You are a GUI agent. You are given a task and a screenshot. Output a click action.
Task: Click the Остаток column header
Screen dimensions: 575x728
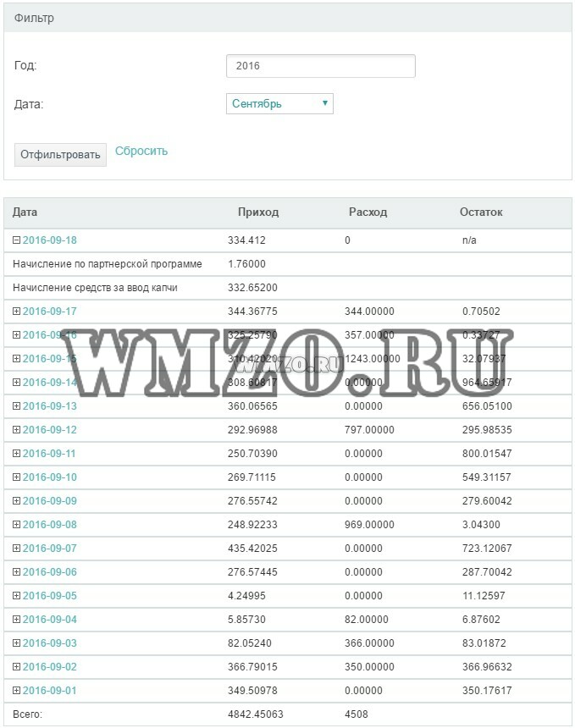[x=481, y=212]
